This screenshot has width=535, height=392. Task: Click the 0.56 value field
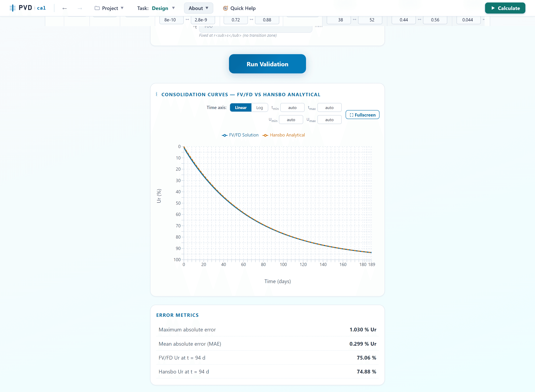pos(435,20)
